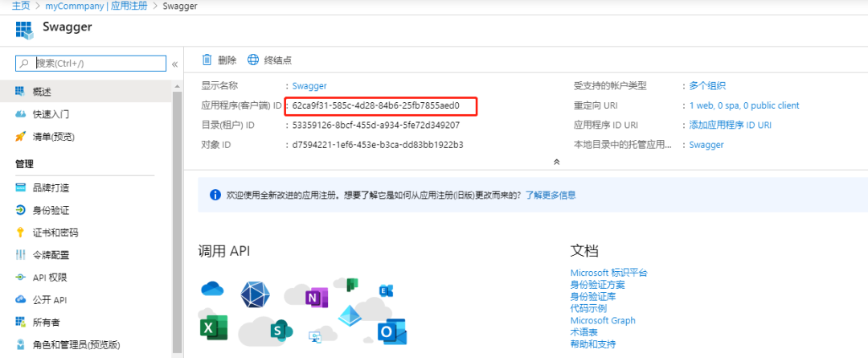Open the managed application Swagger link
Viewport: 868px width, 358px height.
tap(706, 145)
